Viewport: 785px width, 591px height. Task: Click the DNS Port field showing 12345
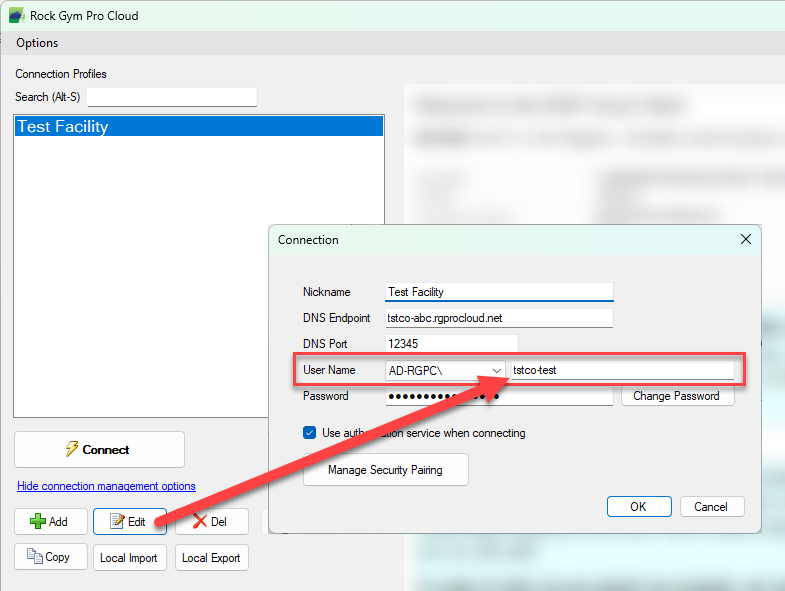[x=452, y=344]
